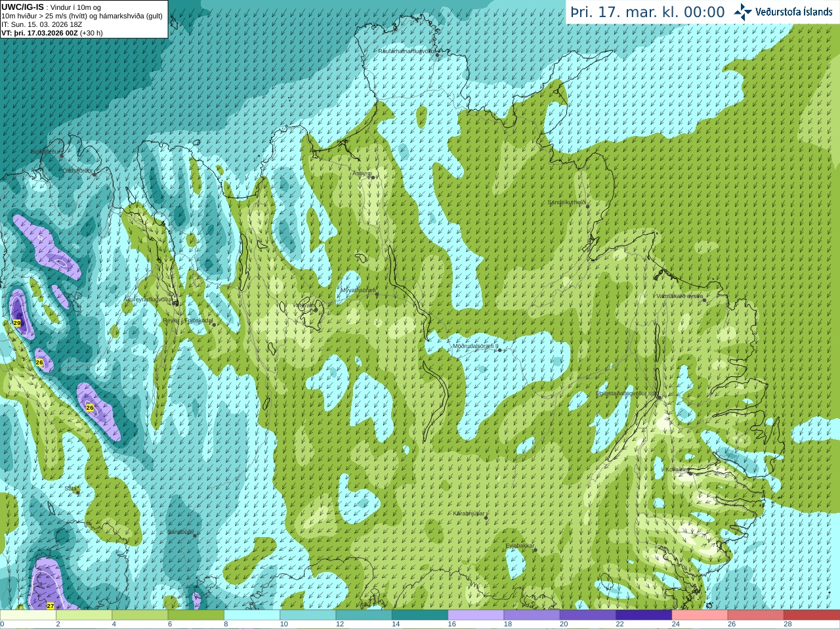Click the Egilsstaðaflugvöllur station label
840x629 pixels.
point(626,393)
